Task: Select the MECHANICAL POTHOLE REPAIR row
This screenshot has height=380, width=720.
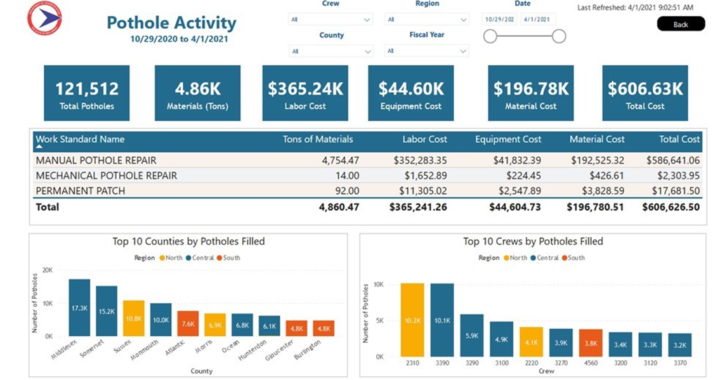Action: [367, 175]
